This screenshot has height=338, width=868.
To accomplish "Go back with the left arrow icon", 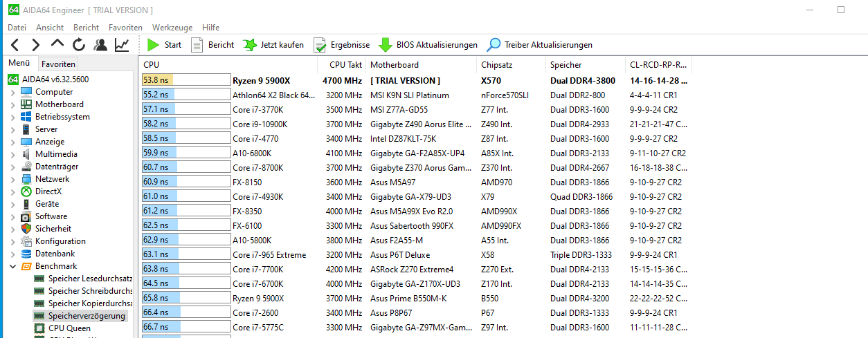I will 15,45.
